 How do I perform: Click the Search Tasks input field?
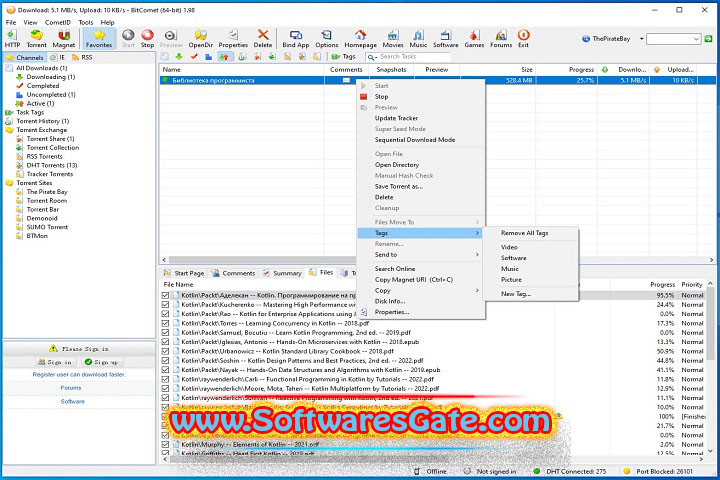[x=413, y=56]
